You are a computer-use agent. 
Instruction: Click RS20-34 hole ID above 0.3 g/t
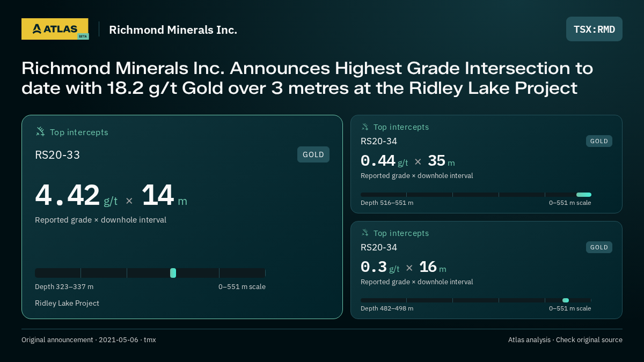(x=379, y=248)
